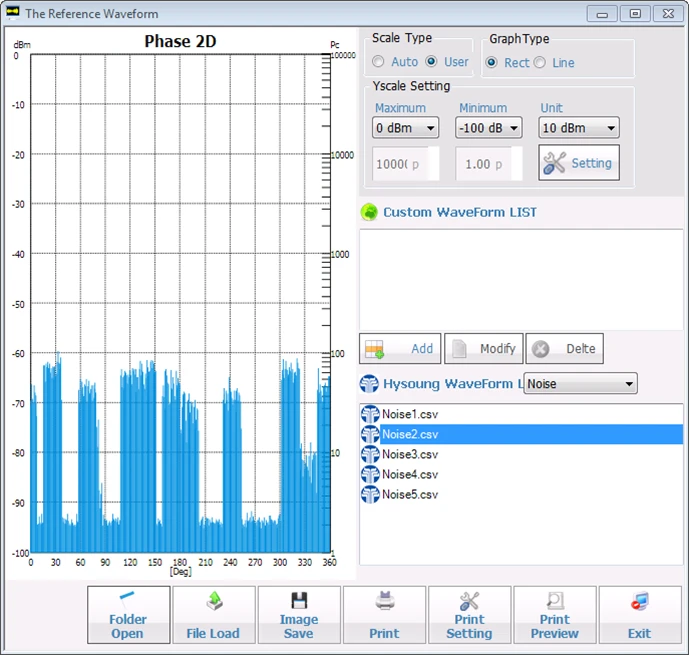Exit the Reference Waveform window

[x=640, y=614]
